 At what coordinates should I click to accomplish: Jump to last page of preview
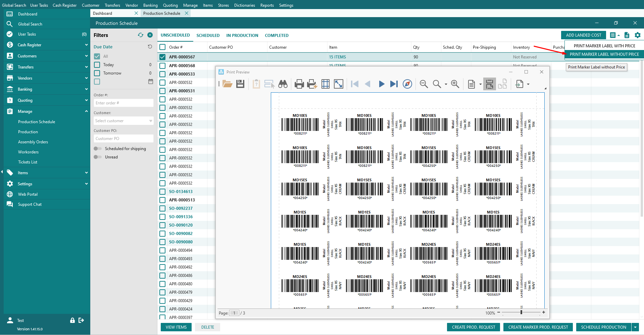pyautogui.click(x=394, y=84)
